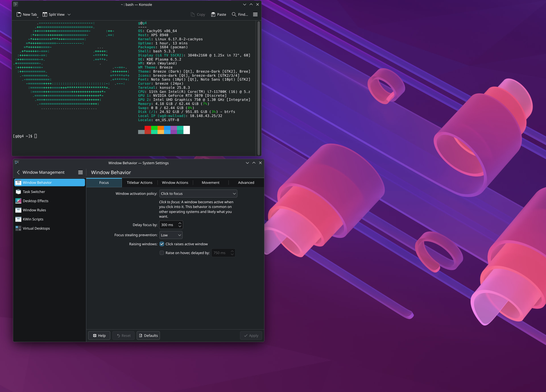Click the Defaults button

click(x=148, y=335)
